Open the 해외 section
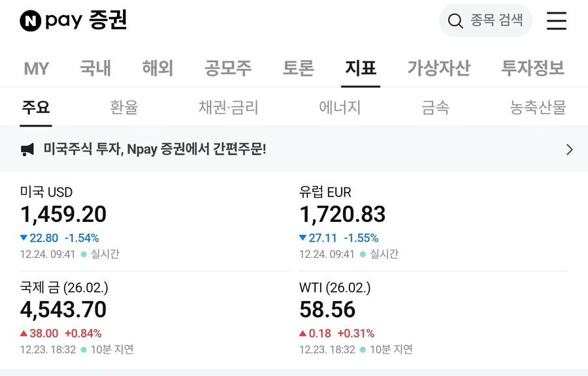The width and height of the screenshot is (588, 376). coord(156,68)
